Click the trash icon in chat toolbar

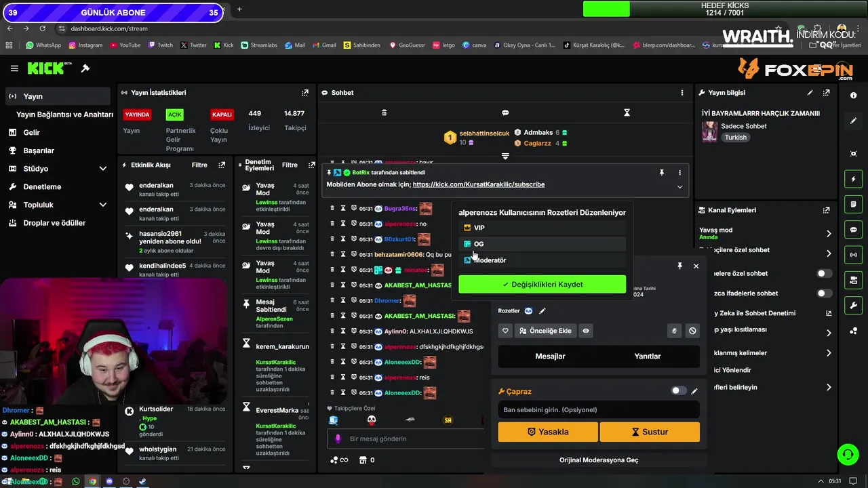pos(384,113)
